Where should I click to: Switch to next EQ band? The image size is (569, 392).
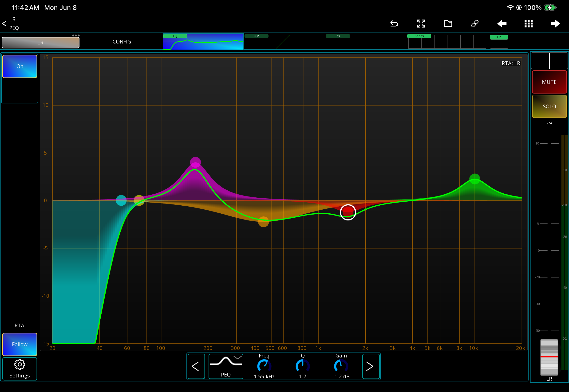click(371, 366)
